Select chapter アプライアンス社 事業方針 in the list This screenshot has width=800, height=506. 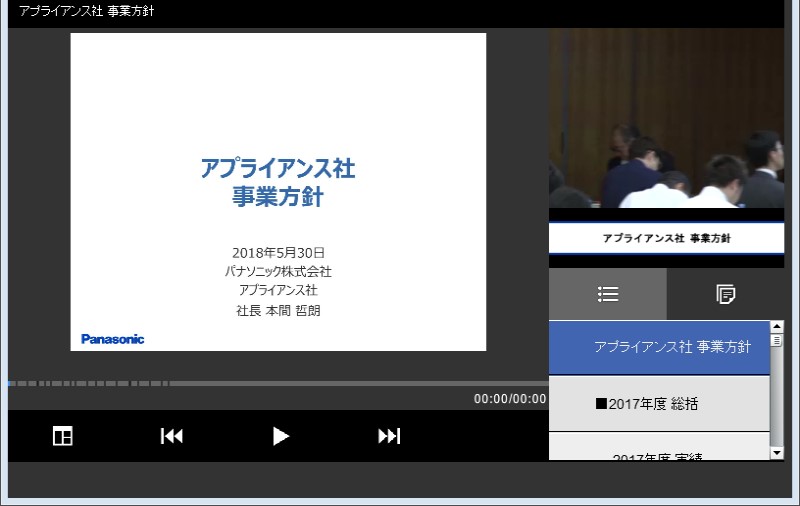659,347
